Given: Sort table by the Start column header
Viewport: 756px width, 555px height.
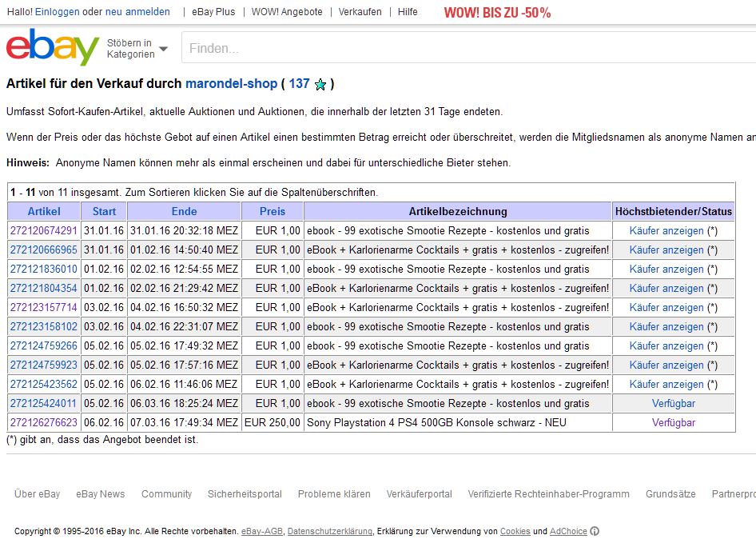Looking at the screenshot, I should tap(104, 211).
